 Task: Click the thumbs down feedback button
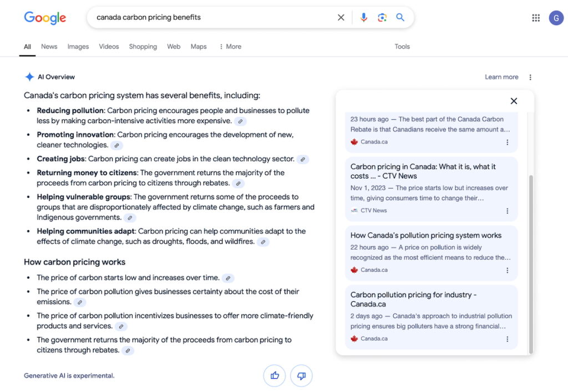(301, 375)
